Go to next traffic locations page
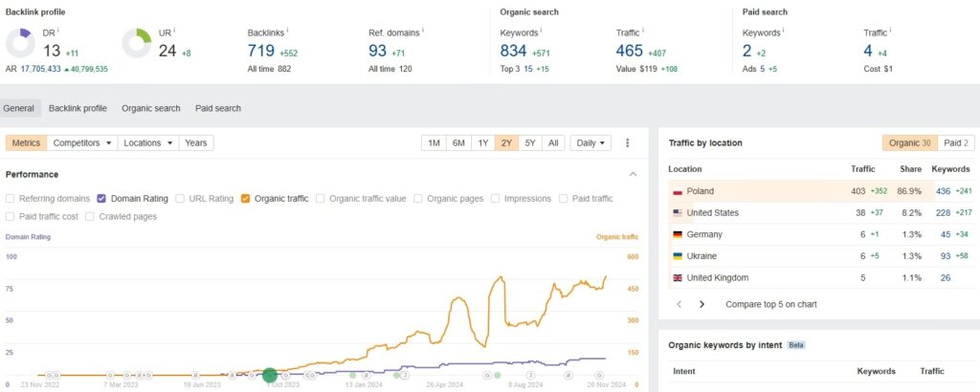 [702, 305]
